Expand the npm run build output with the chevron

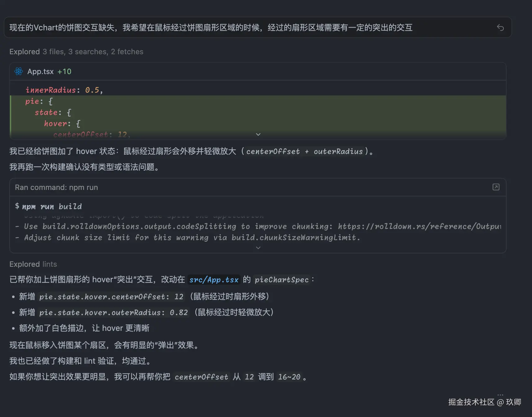(258, 248)
